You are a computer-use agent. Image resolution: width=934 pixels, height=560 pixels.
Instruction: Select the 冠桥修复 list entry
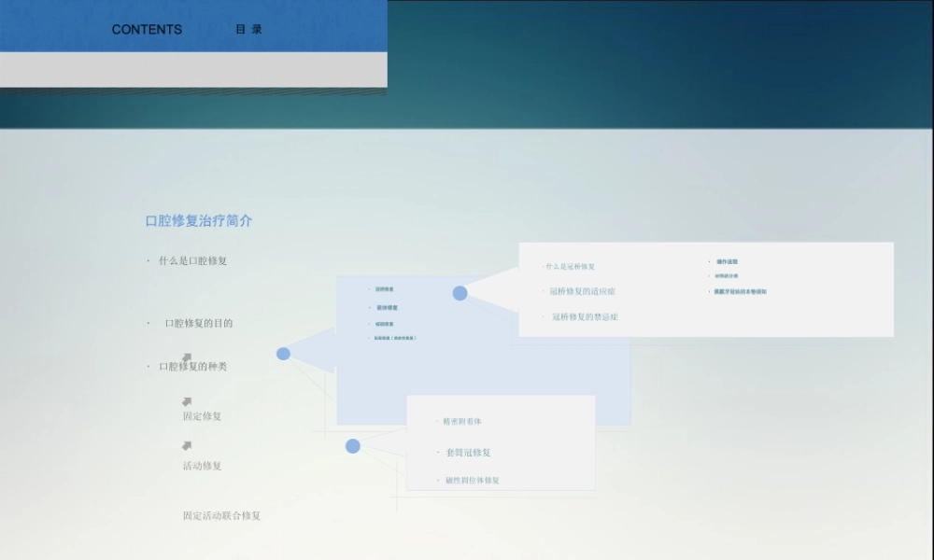(x=386, y=290)
